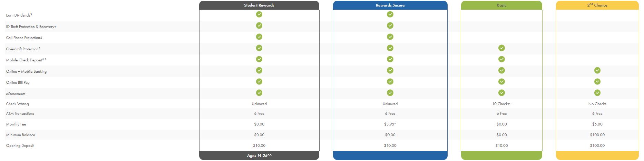Click Student Rewards Cell Phone Protection checkmark

(x=259, y=37)
